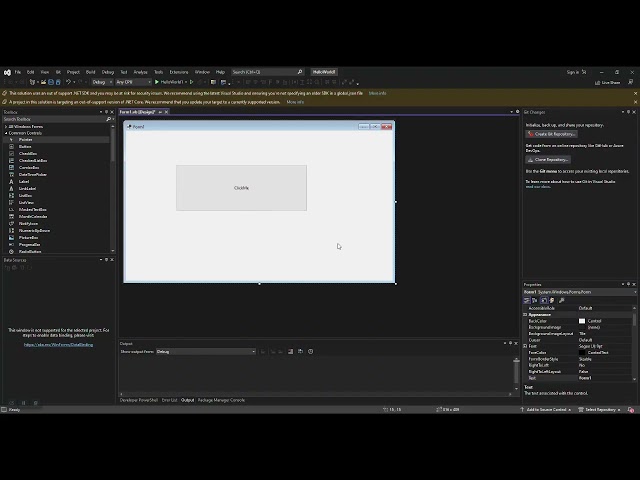Expand the Font property node
This screenshot has height=480, width=640.
[x=525, y=346]
